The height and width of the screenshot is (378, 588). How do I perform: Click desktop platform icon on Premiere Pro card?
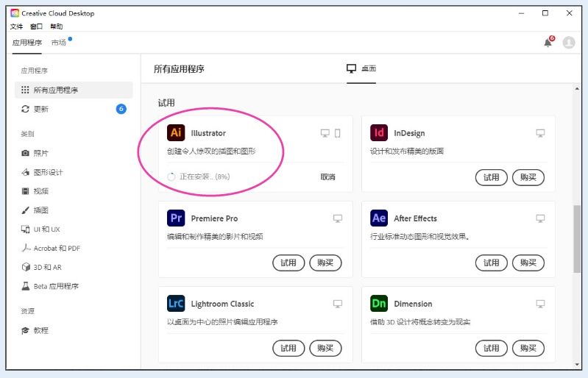338,218
